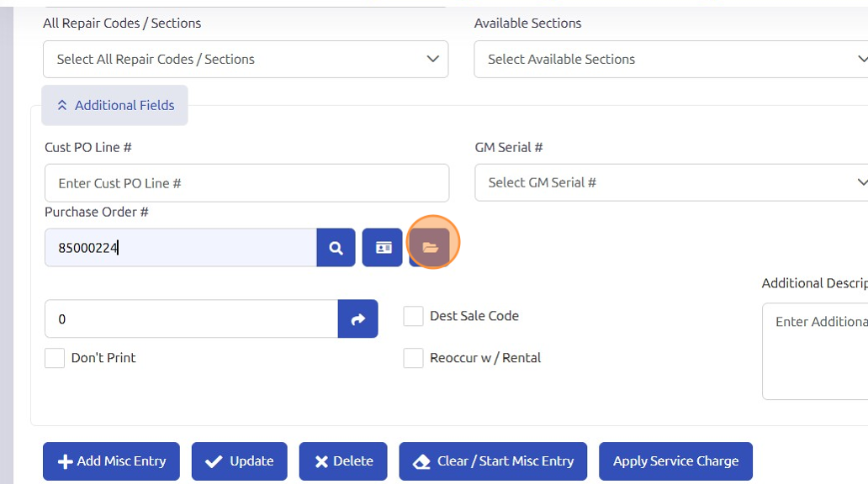Click the Additional Description text area

tap(816, 351)
